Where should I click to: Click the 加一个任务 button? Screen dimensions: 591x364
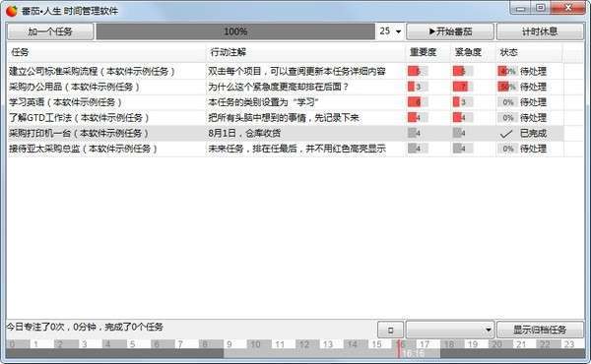[x=50, y=31]
